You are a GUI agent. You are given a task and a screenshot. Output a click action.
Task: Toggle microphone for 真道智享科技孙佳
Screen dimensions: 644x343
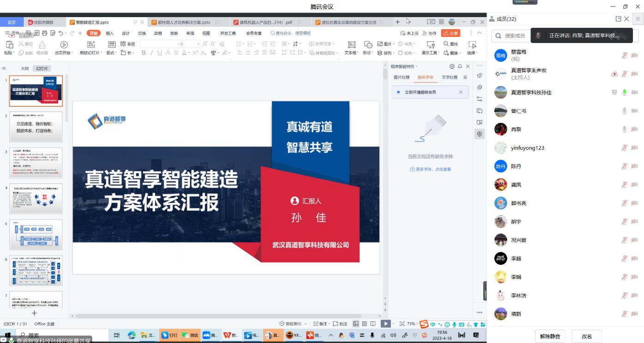(x=624, y=92)
